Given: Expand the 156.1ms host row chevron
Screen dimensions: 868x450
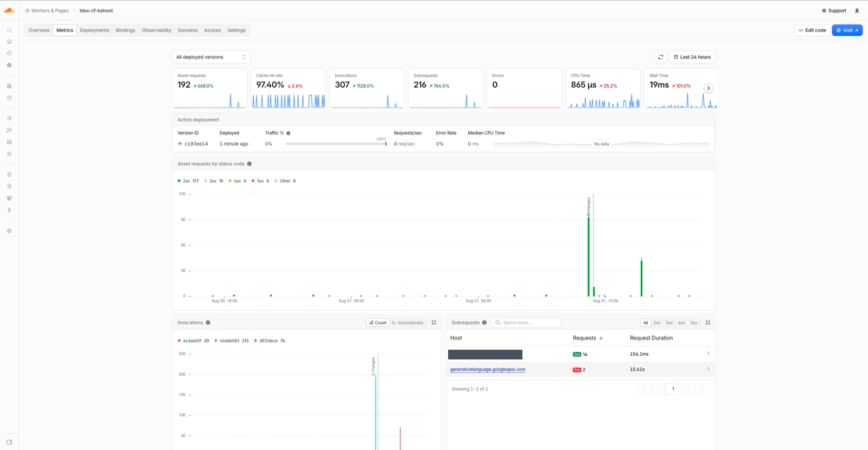Looking at the screenshot, I should coord(708,353).
